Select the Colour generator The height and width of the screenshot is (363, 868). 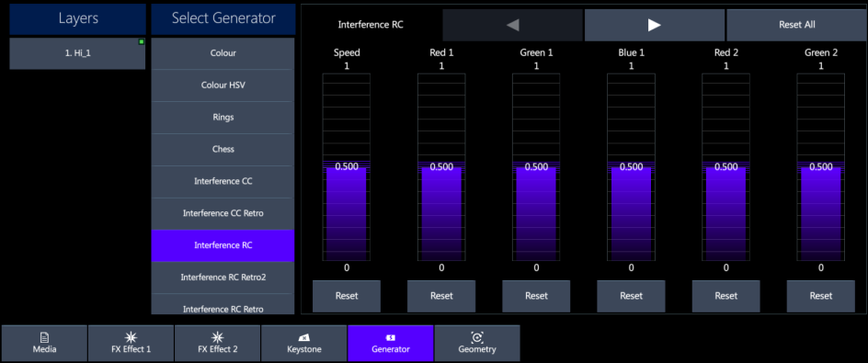point(223,53)
